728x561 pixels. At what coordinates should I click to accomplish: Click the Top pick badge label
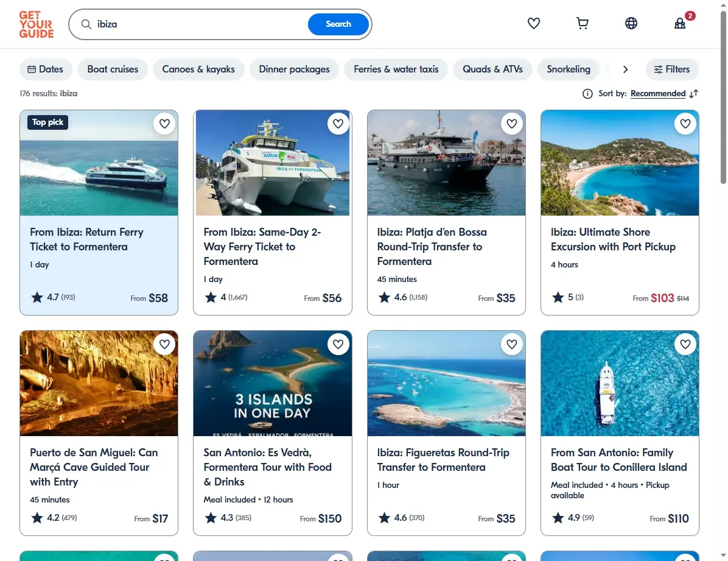click(x=48, y=122)
